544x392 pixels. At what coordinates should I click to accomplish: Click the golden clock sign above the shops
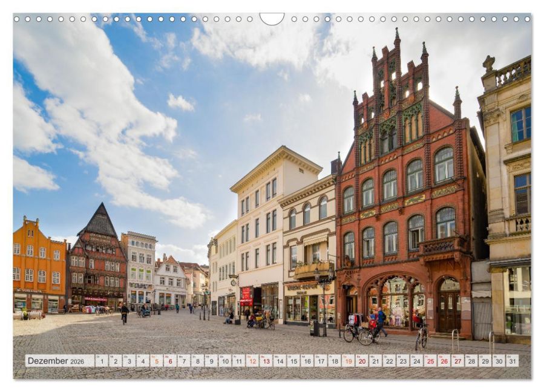[x=234, y=283]
